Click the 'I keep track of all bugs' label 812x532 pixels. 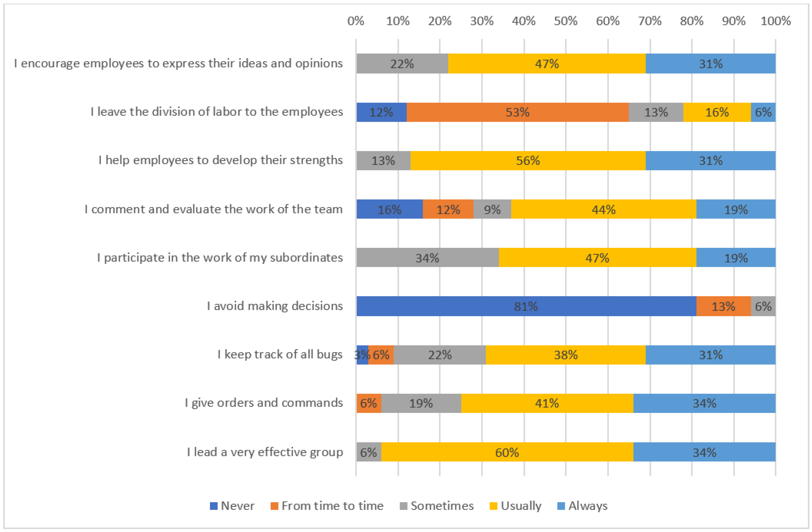280,354
